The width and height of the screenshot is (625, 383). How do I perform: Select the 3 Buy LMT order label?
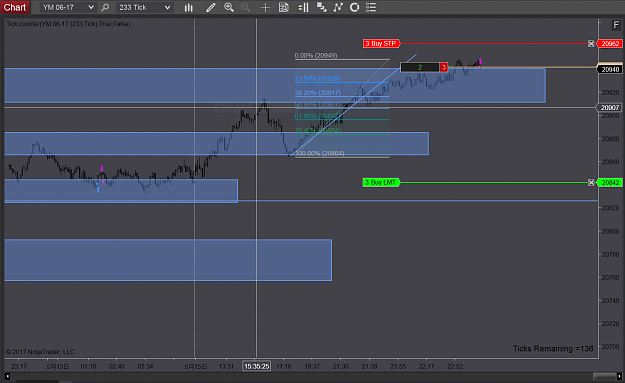pos(381,182)
